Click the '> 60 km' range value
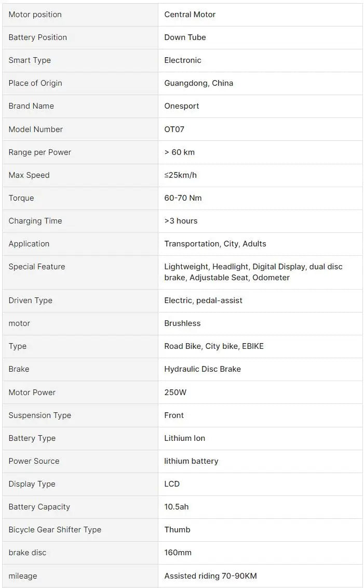 coord(179,152)
